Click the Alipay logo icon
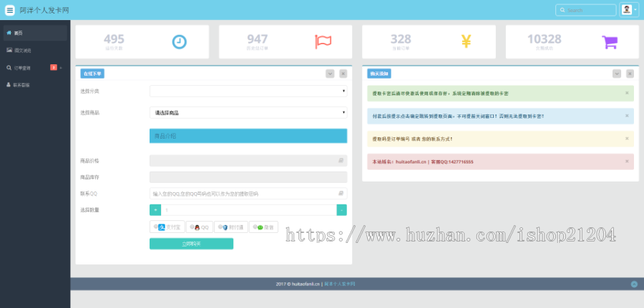Screen dimensions: 644x308 coord(162,227)
